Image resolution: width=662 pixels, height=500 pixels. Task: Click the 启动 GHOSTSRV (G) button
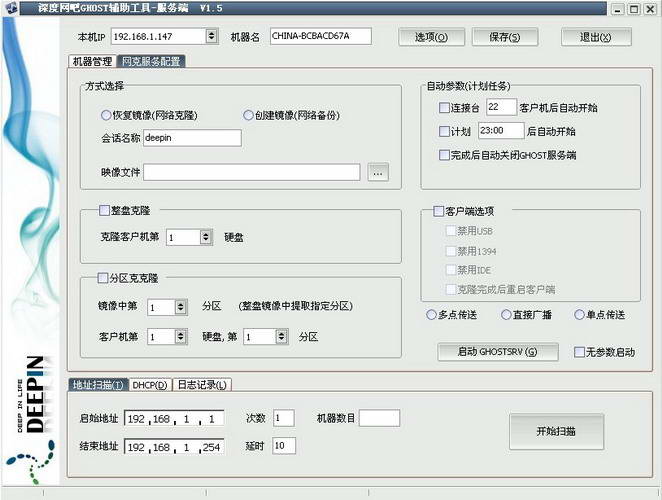pos(498,352)
